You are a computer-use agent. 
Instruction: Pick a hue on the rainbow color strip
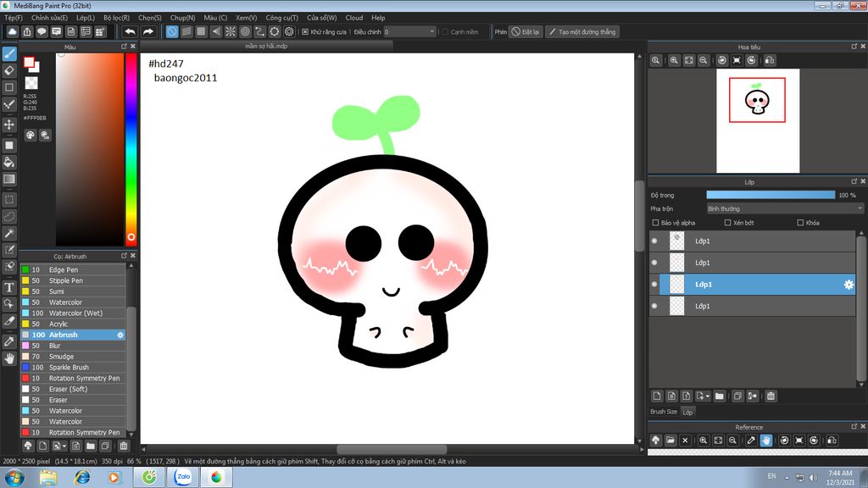pos(131,149)
